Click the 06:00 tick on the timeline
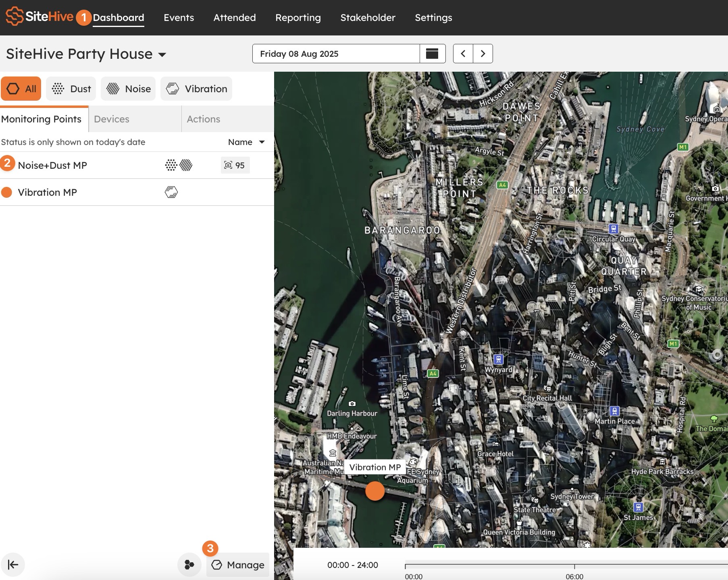This screenshot has height=580, width=728. click(x=574, y=567)
